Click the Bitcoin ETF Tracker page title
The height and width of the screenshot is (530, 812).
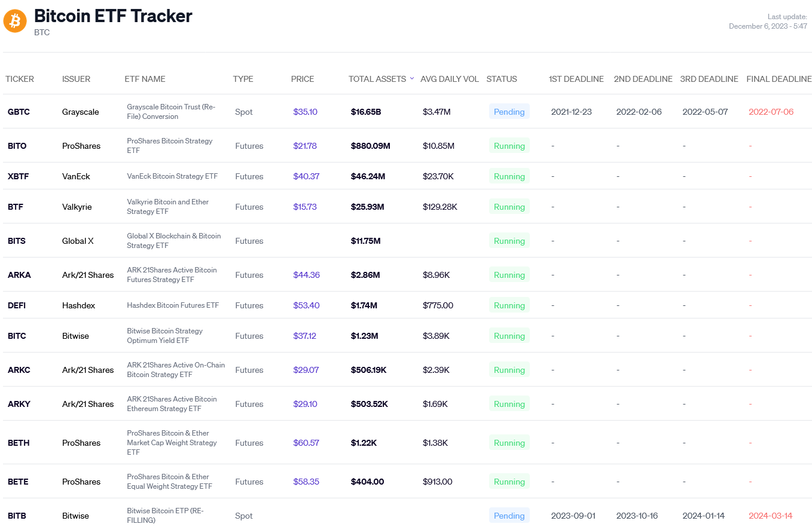pyautogui.click(x=113, y=16)
